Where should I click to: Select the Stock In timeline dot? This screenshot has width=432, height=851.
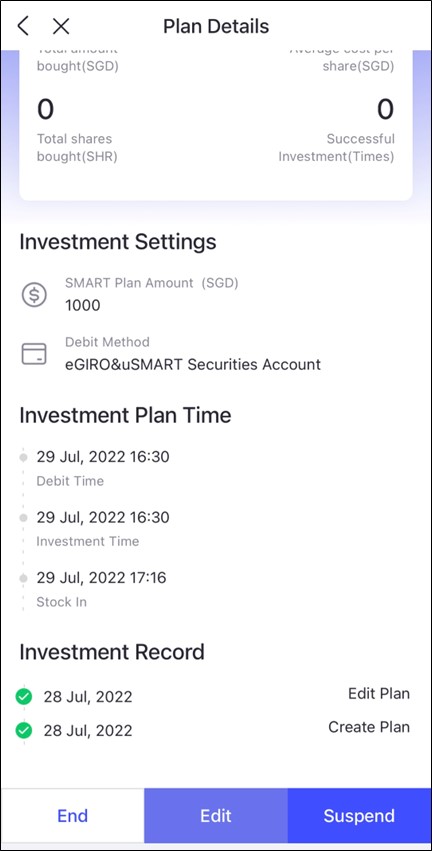coord(23,579)
